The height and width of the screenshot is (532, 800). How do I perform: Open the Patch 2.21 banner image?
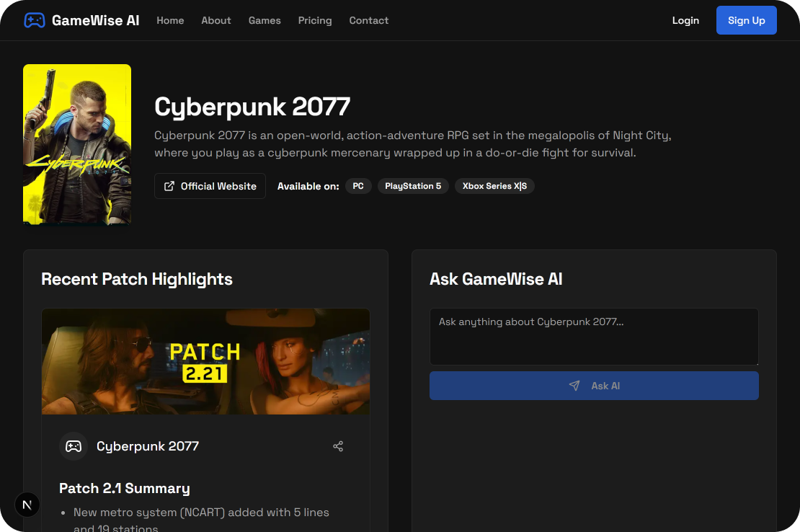click(x=205, y=361)
